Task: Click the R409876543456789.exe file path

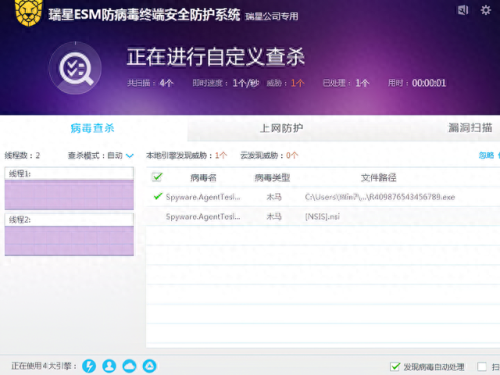Action: (380, 197)
